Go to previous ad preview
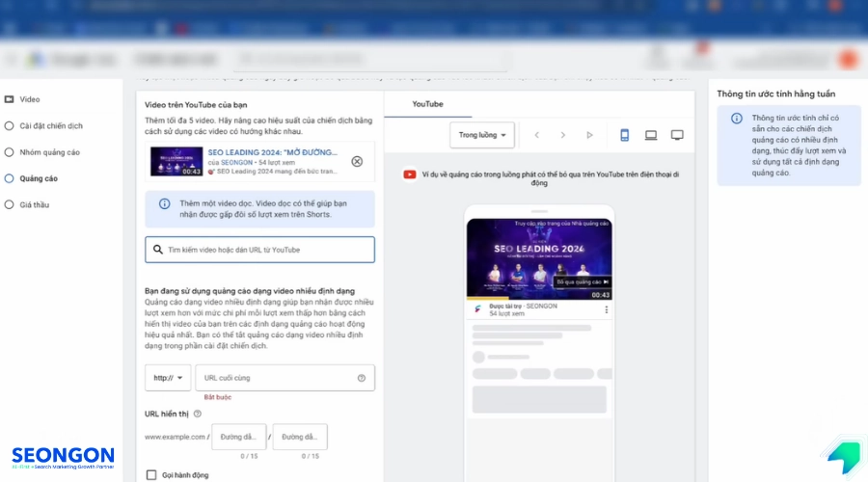The height and width of the screenshot is (482, 868). coord(536,135)
